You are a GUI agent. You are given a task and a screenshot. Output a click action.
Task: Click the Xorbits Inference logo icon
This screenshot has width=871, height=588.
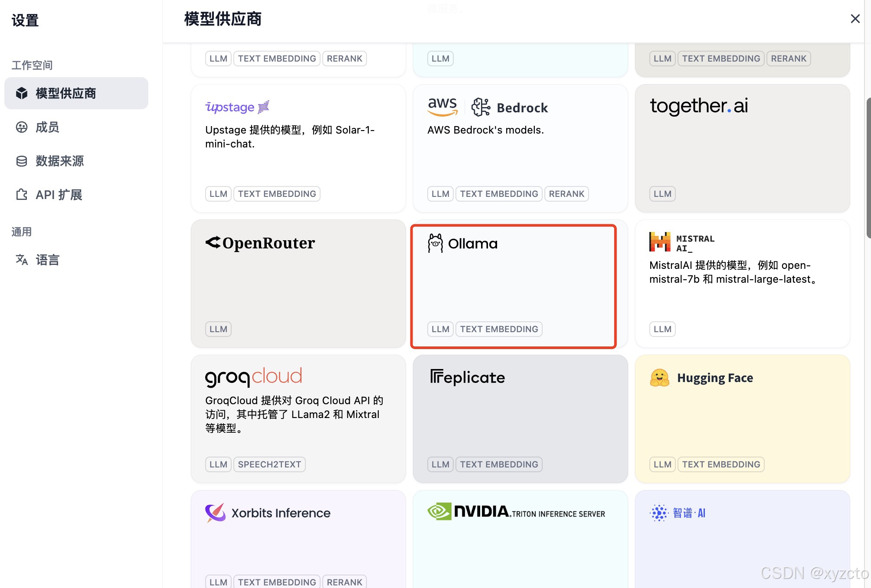[216, 513]
